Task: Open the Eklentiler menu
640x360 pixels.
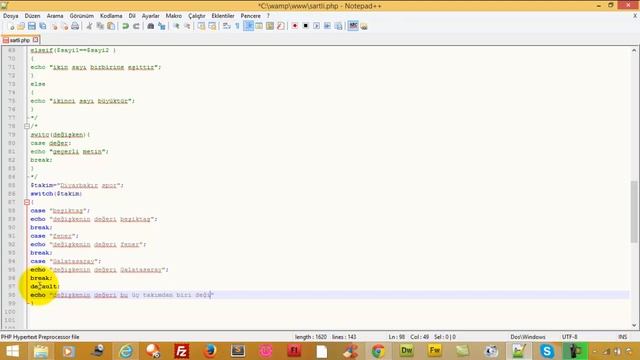Action: click(223, 16)
